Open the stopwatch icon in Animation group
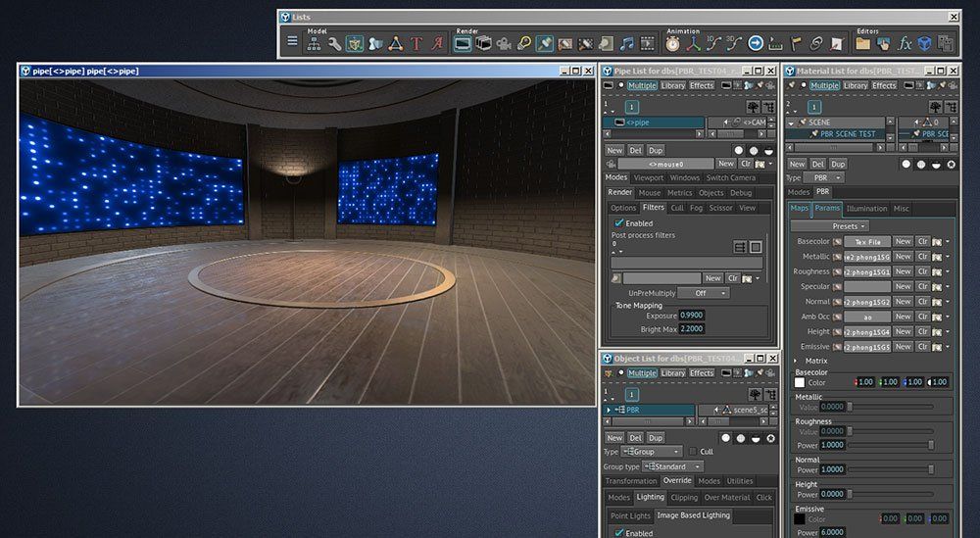The width and height of the screenshot is (980, 538). click(x=674, y=43)
